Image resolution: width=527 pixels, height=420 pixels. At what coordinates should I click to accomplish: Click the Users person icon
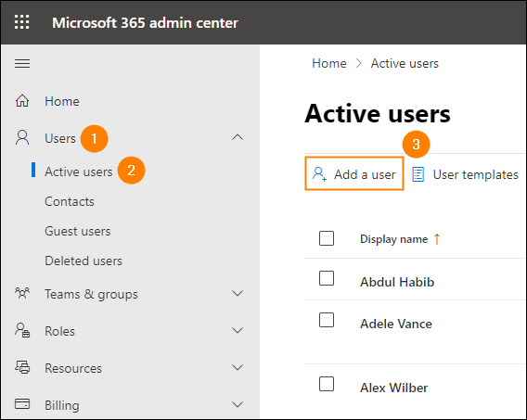22,137
